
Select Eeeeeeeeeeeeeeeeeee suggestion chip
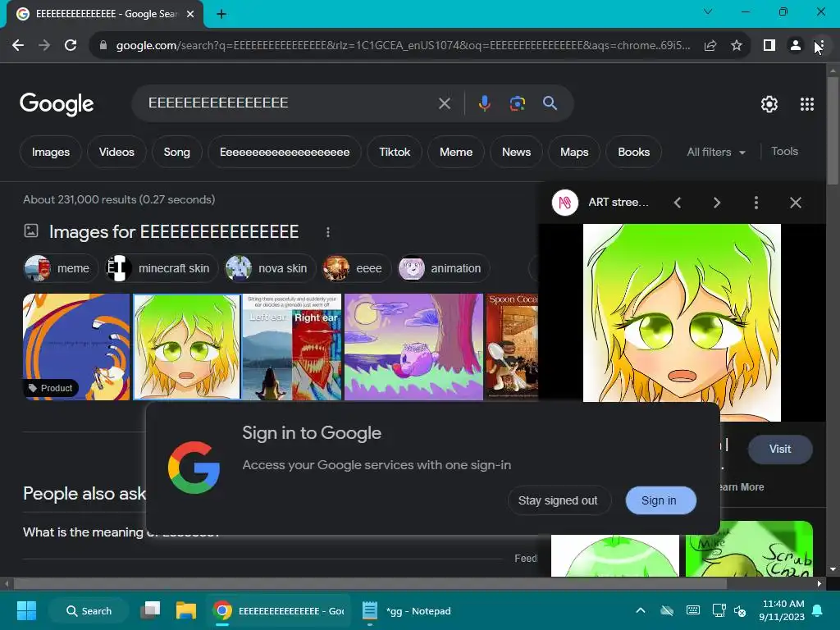coord(285,152)
